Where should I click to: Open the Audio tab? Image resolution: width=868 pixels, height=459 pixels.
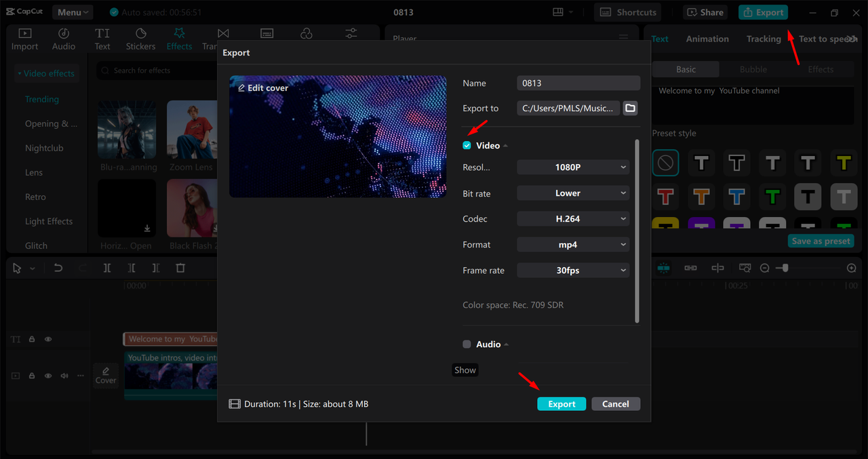pos(64,39)
